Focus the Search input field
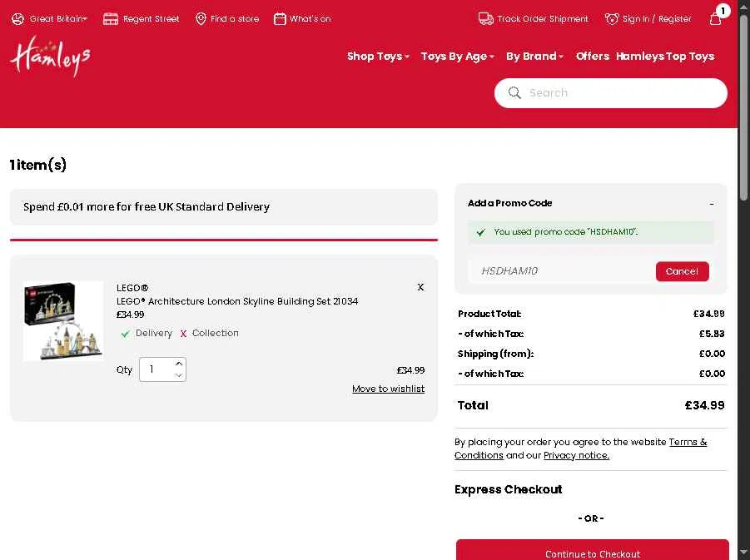750x560 pixels. tap(611, 93)
